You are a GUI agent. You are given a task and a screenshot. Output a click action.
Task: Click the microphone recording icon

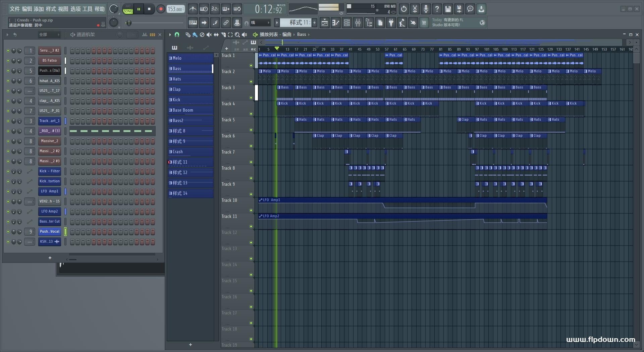[x=426, y=9]
